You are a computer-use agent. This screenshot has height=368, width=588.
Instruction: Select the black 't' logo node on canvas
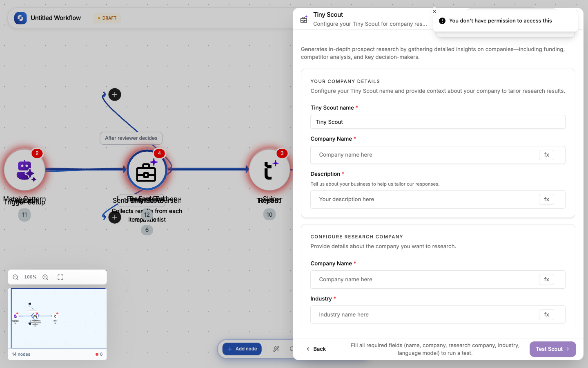269,170
